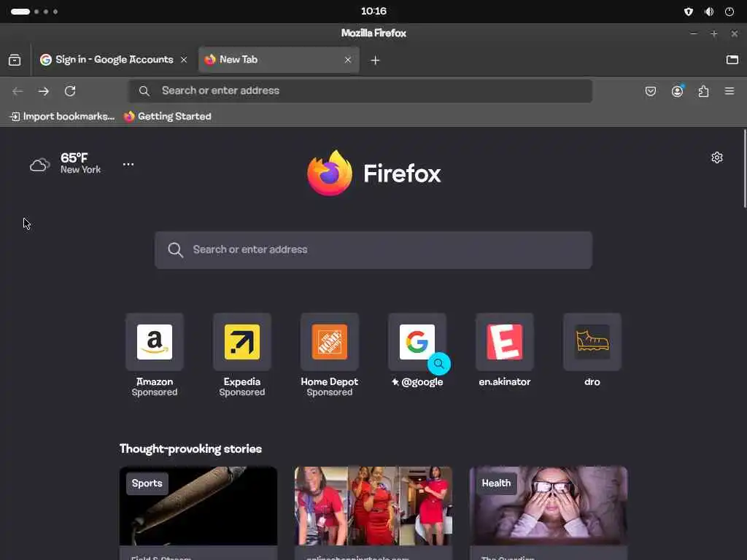The image size is (747, 560).
Task: Open the hamburger application menu
Action: tap(729, 91)
